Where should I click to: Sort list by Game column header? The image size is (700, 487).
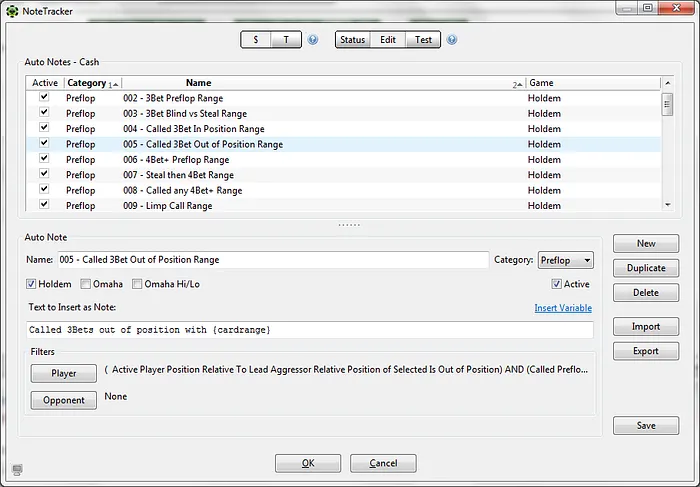point(593,83)
